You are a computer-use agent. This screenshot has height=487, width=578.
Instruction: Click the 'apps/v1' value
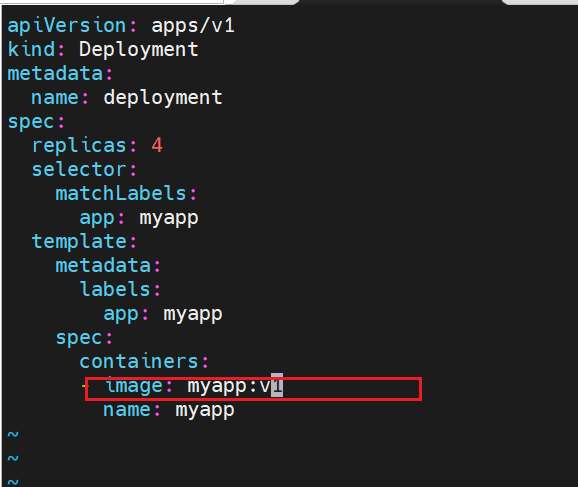(x=193, y=26)
